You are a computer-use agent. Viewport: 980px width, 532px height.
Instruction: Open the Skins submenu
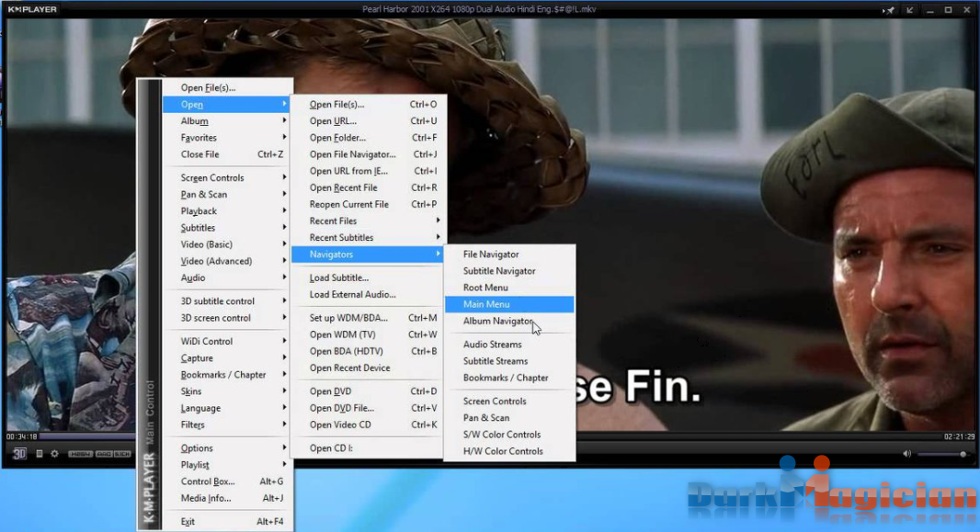point(227,391)
